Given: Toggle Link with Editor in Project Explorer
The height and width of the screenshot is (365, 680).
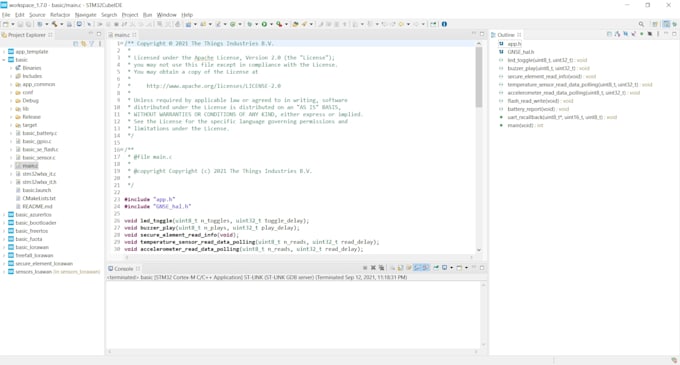Looking at the screenshot, I should pyautogui.click(x=83, y=44).
